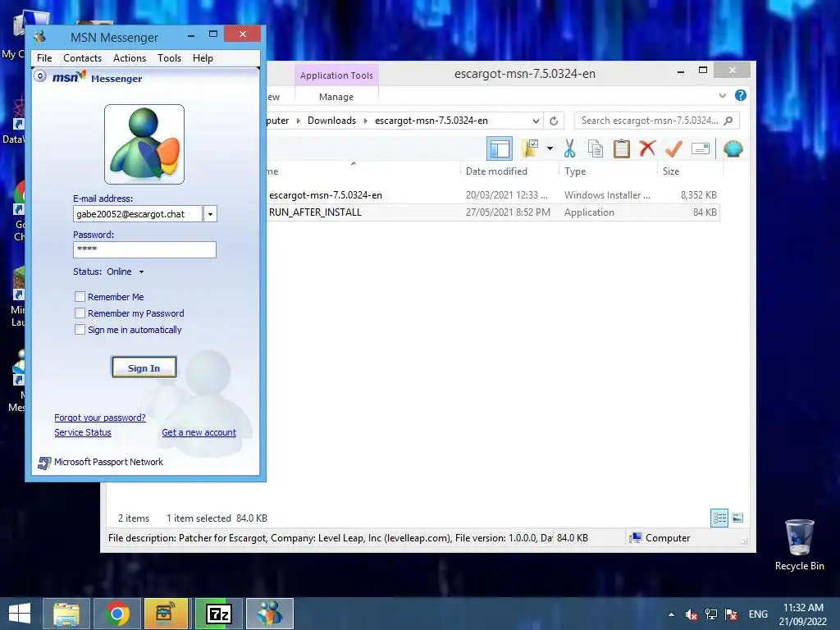Sort files by Type column header
The image size is (840, 630).
pos(575,171)
